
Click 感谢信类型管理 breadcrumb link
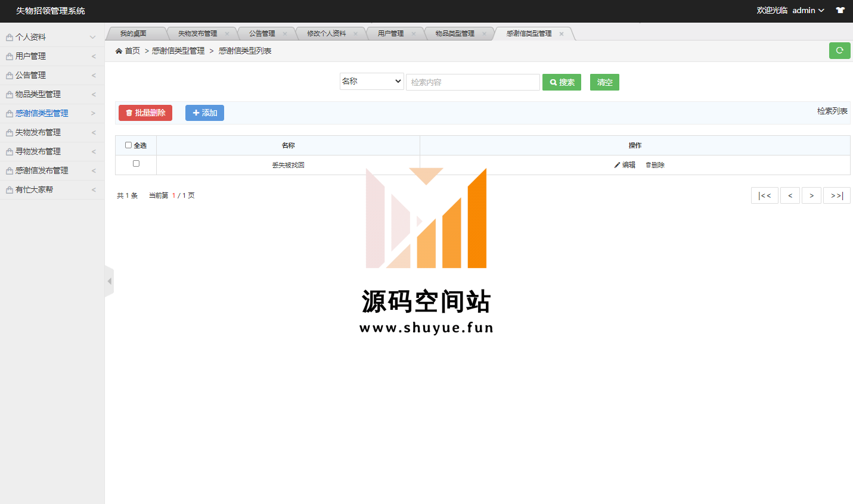pyautogui.click(x=178, y=51)
